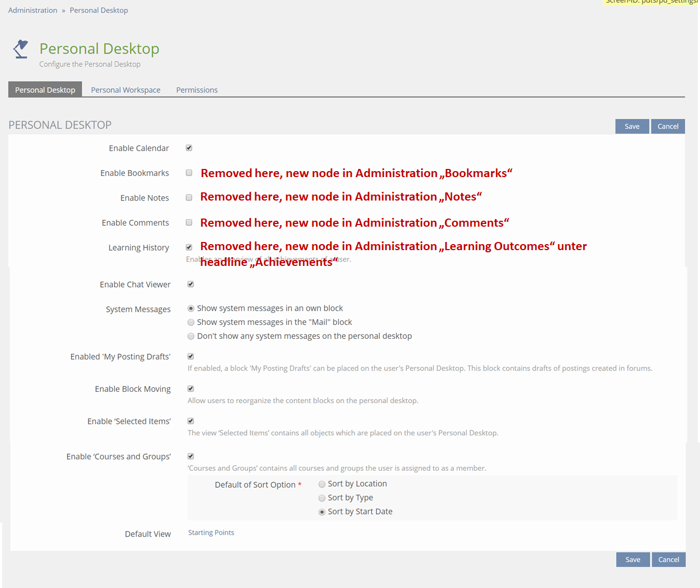The image size is (700, 588).
Task: Click the 'Default View' label
Action: [148, 534]
